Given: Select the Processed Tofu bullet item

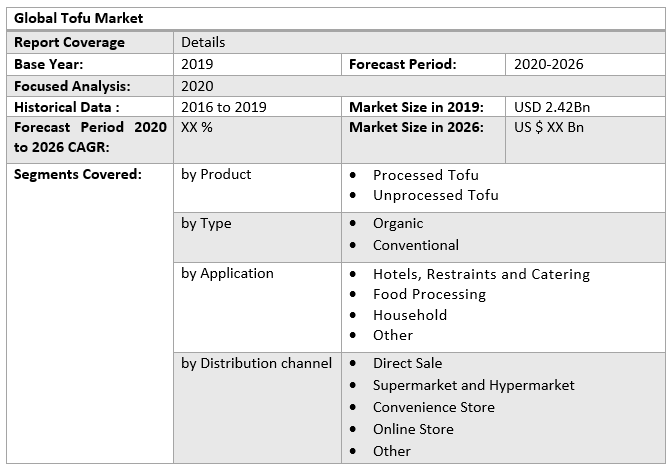Looking at the screenshot, I should pos(425,175).
